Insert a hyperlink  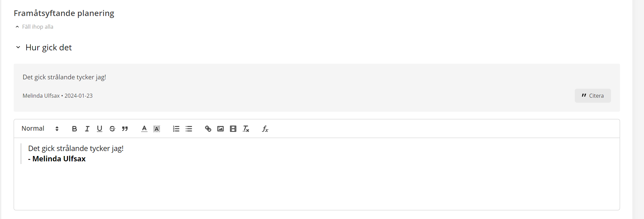(208, 129)
